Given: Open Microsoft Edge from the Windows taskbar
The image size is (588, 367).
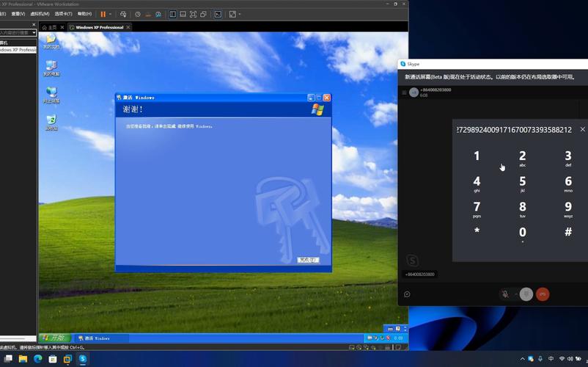Looking at the screenshot, I should point(38,359).
